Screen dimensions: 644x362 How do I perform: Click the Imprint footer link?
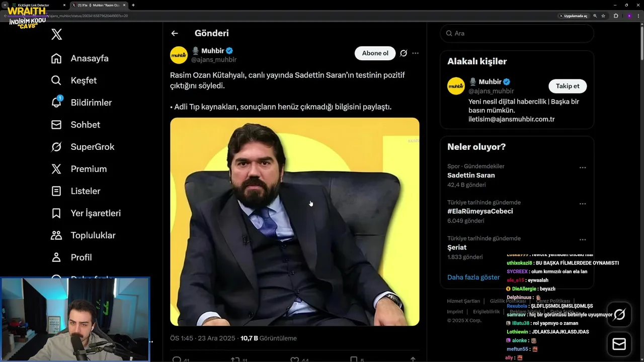coord(455,312)
